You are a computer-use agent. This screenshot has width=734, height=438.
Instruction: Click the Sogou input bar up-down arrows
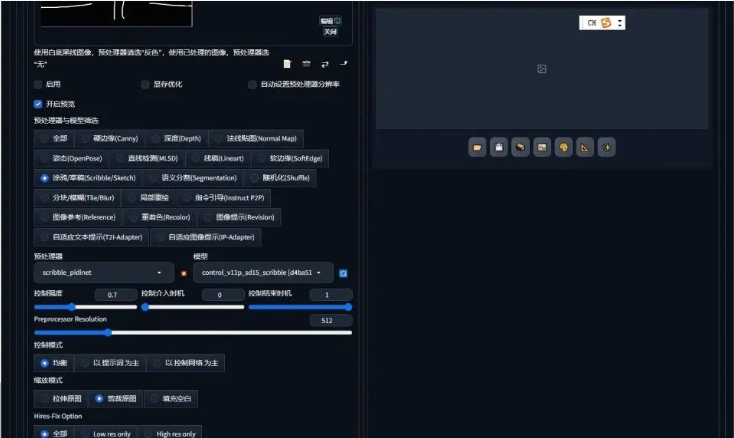click(620, 22)
